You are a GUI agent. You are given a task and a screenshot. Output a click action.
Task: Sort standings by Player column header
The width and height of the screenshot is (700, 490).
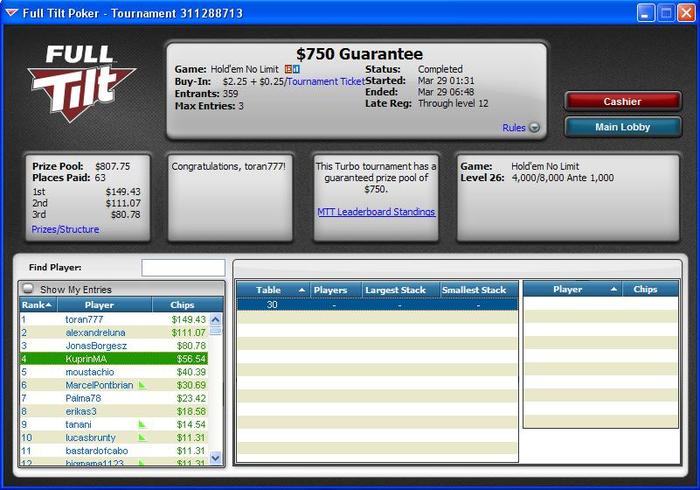click(x=104, y=305)
